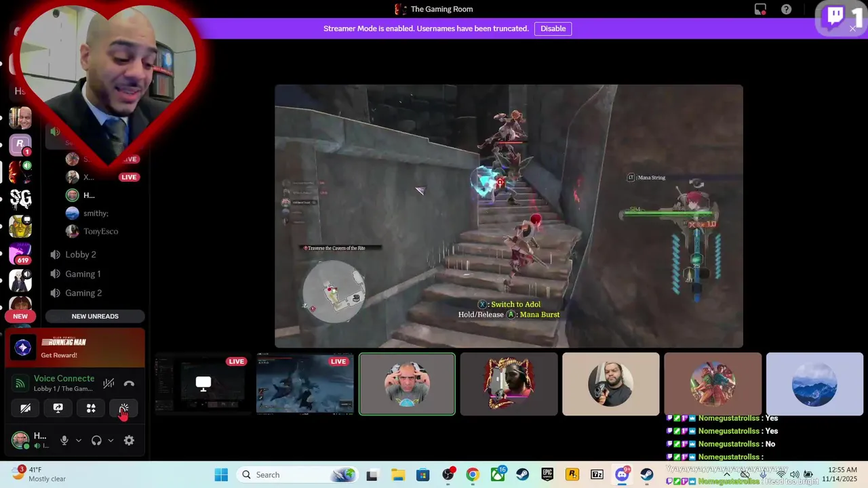Mute the microphone in the user panel
This screenshot has height=488, width=868.
(x=64, y=441)
